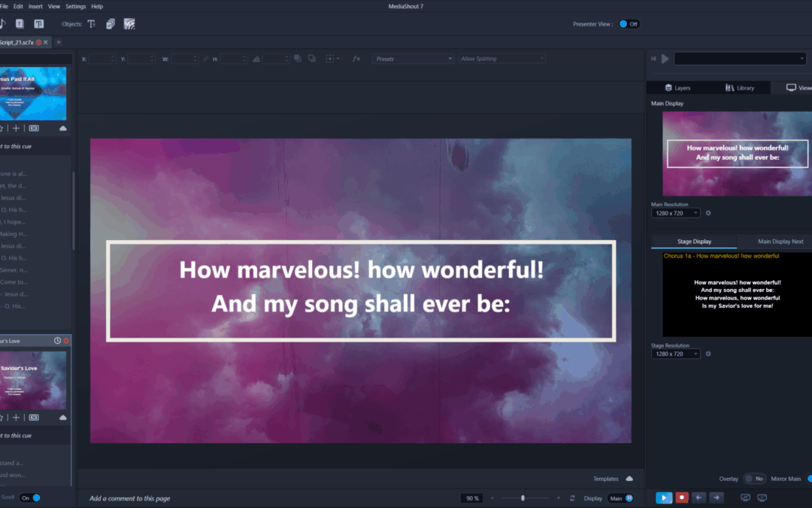Image resolution: width=812 pixels, height=508 pixels.
Task: Go to the previous page arrow
Action: pos(699,497)
